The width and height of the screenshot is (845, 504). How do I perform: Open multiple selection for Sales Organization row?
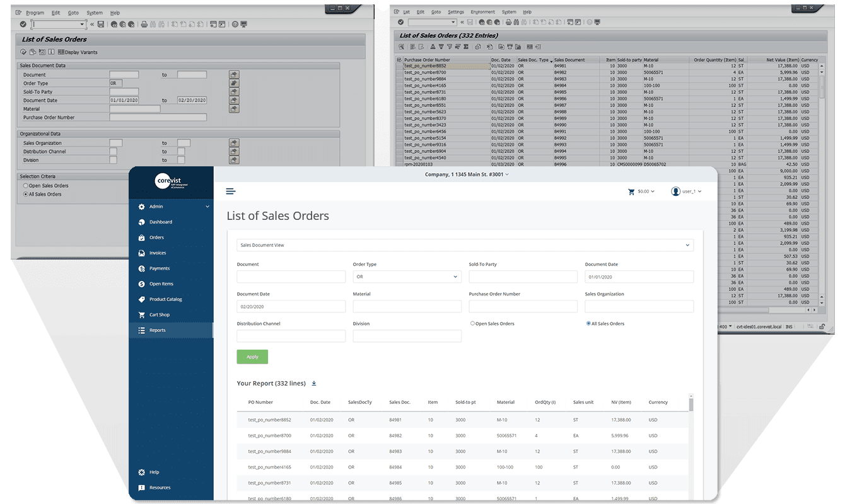tap(234, 143)
